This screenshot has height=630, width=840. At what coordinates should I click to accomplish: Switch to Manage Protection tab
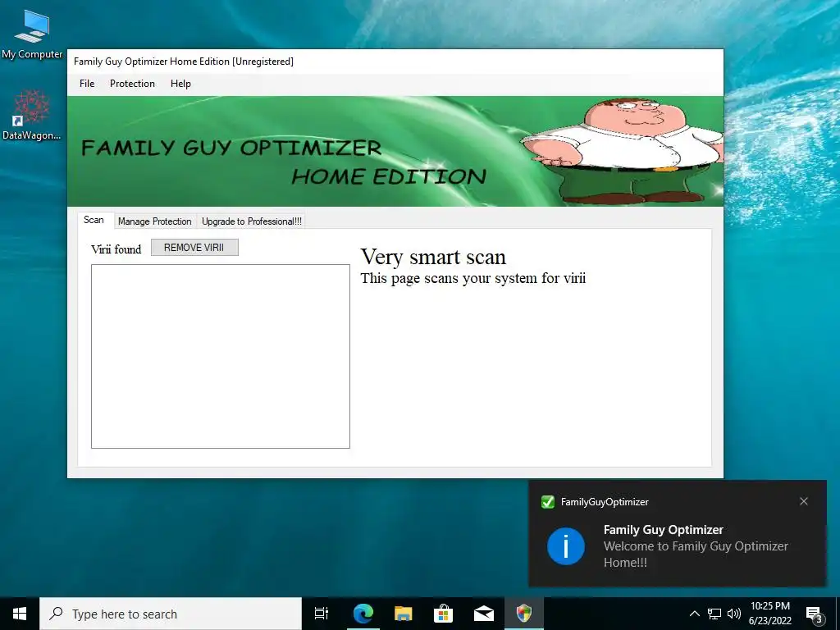(155, 221)
